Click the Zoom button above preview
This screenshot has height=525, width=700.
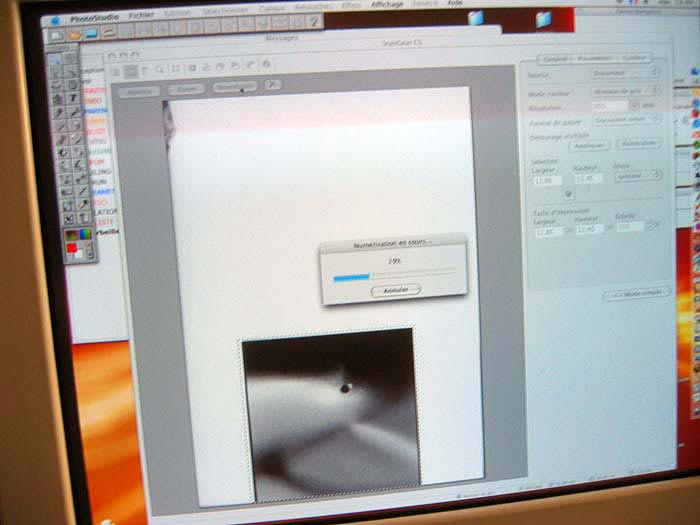187,89
